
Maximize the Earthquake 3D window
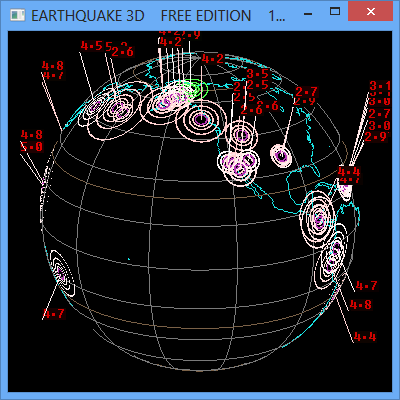[x=335, y=12]
